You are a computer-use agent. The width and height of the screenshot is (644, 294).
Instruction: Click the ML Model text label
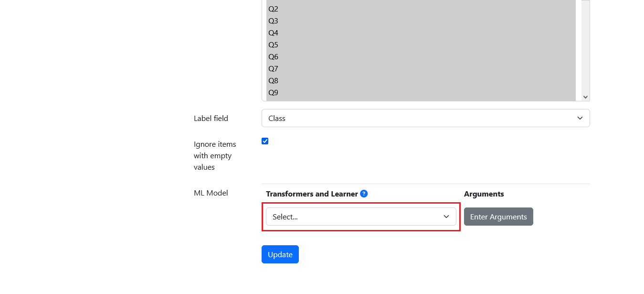pos(211,193)
